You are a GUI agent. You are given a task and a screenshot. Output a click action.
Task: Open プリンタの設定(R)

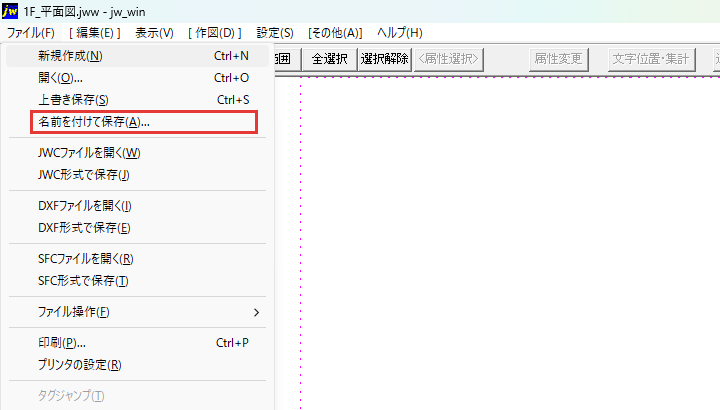(137, 365)
